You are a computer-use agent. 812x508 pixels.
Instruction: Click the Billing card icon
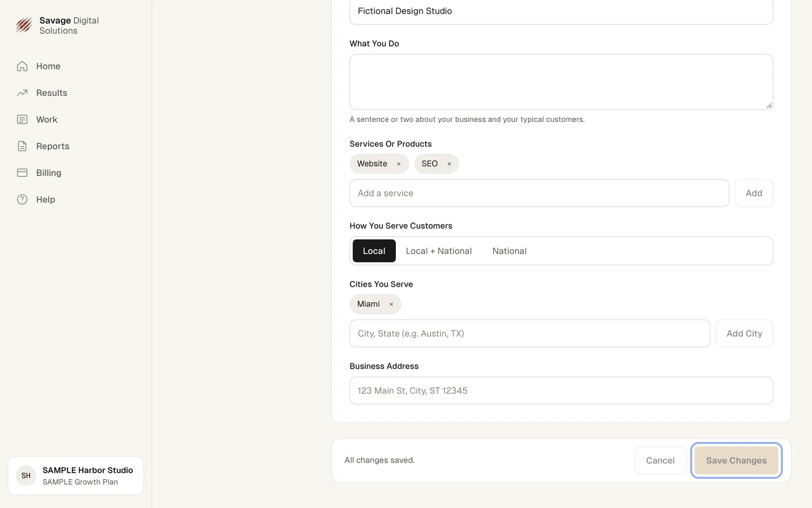coord(22,173)
